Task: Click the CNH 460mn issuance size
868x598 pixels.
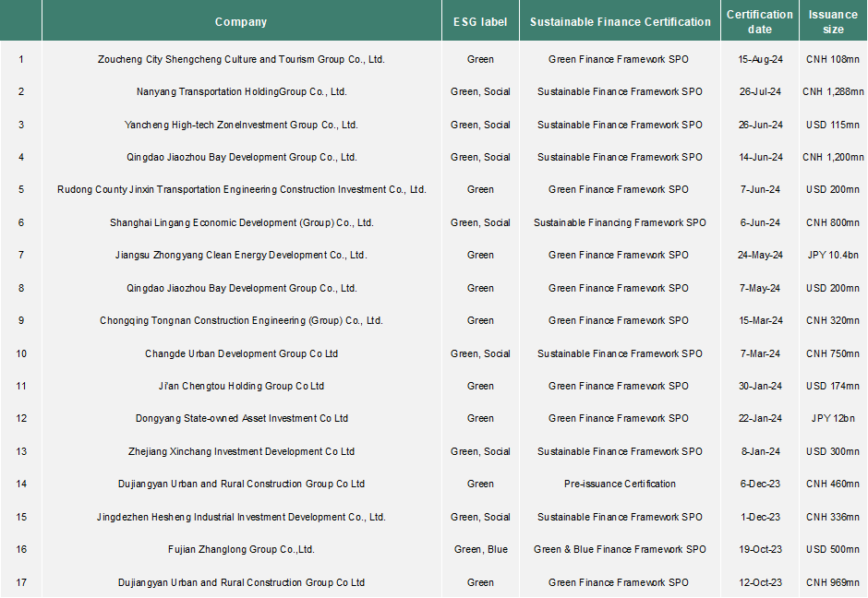Action: (x=833, y=484)
